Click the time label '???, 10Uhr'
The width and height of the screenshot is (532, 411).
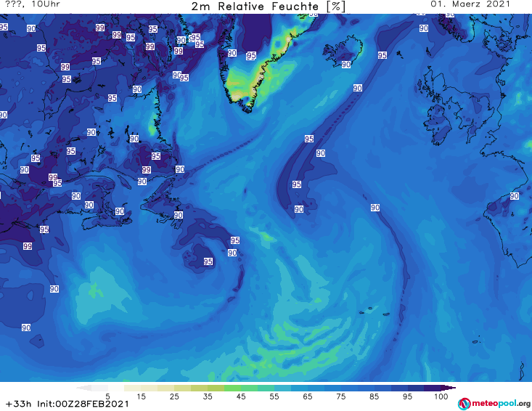click(33, 4)
